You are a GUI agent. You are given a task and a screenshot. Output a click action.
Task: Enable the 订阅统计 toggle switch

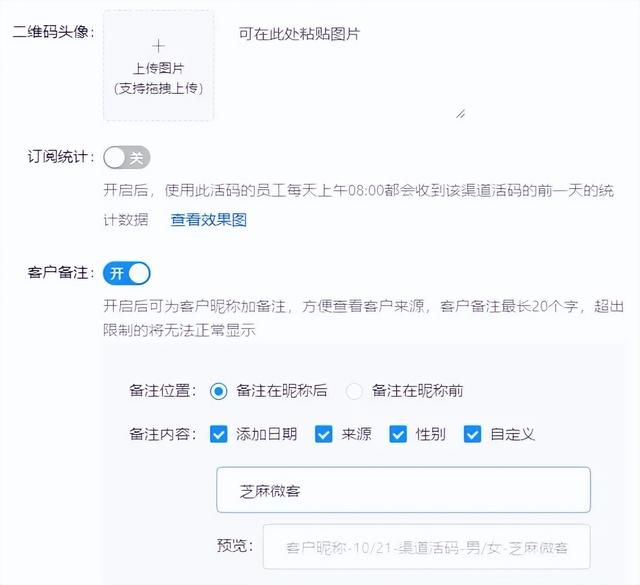pos(126,157)
